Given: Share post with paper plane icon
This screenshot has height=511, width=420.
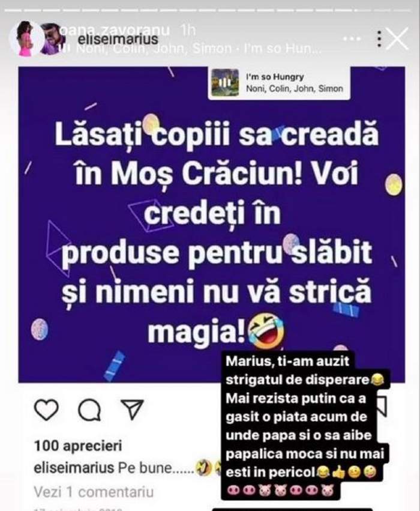Looking at the screenshot, I should click(x=132, y=410).
